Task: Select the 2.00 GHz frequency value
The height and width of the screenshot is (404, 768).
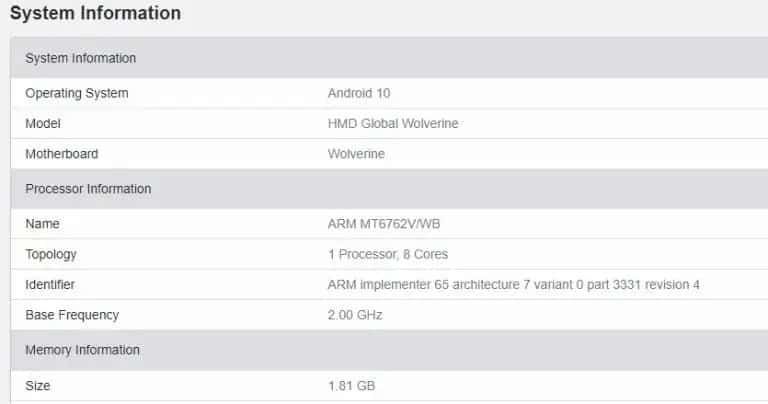Action: [x=355, y=315]
